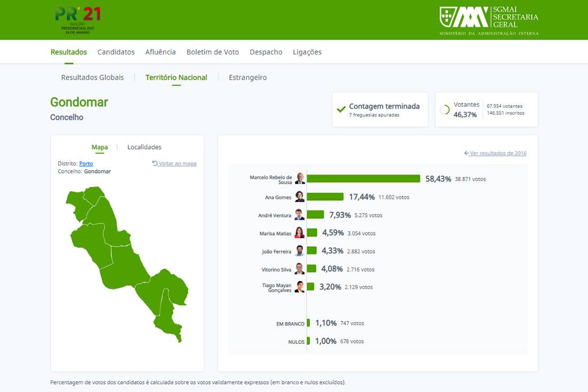
Task: Follow the Porto district link
Action: (86, 163)
